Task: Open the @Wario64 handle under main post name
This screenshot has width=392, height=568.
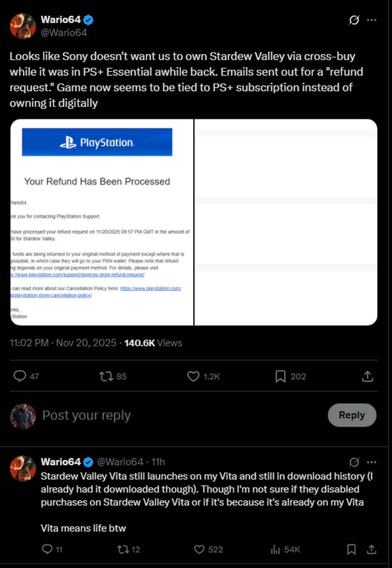Action: (x=64, y=33)
